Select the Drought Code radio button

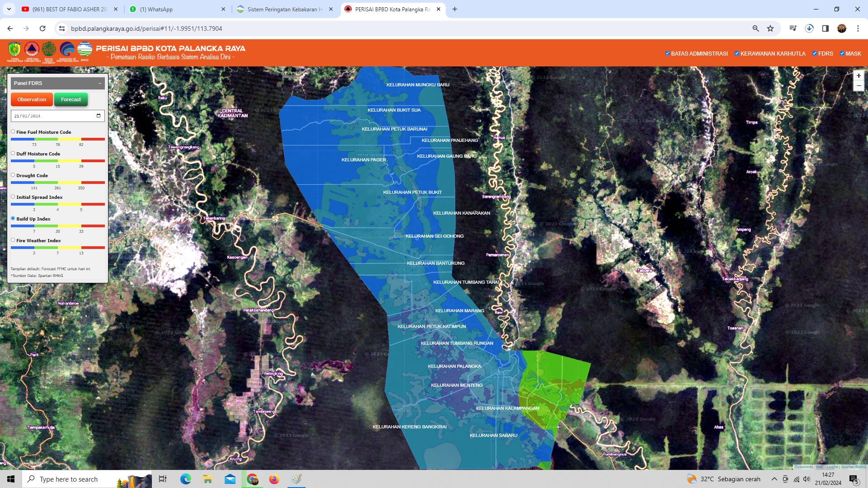coord(13,175)
